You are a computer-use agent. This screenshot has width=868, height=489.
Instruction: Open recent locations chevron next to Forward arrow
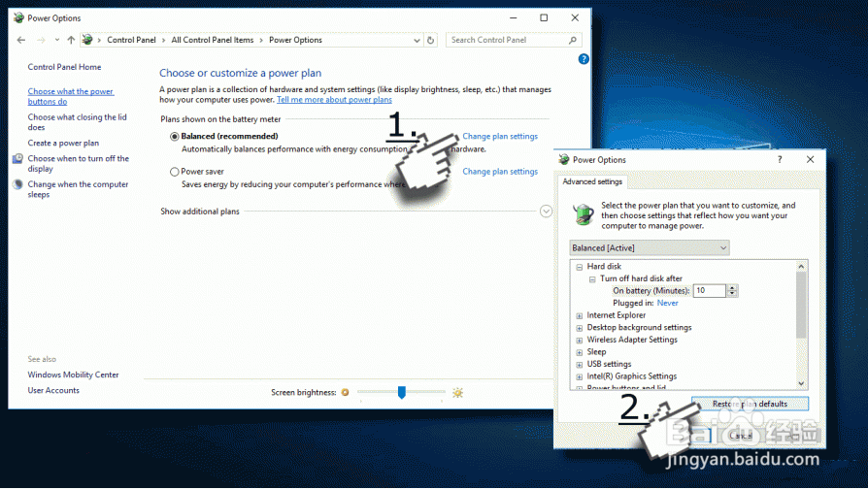57,40
